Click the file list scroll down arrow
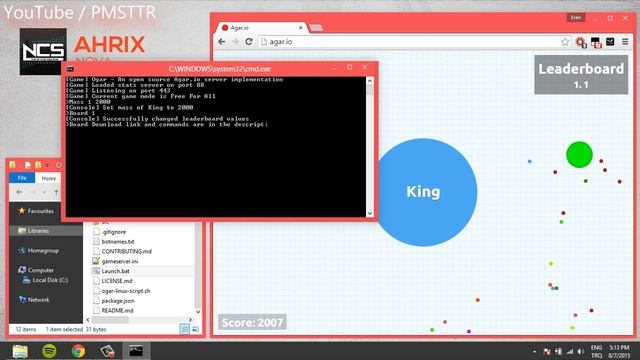This screenshot has height=360, width=640. 198,312
